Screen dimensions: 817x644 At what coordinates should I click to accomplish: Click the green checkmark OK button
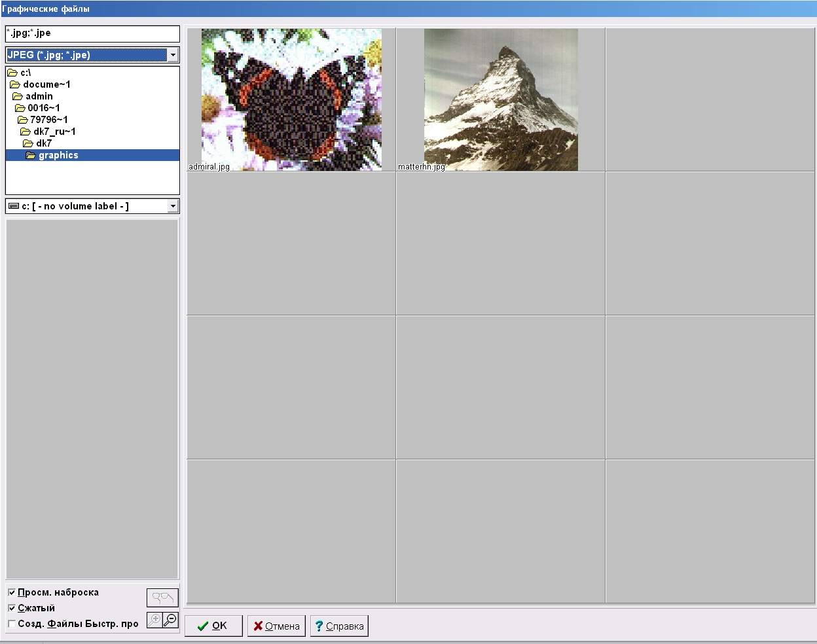(x=213, y=626)
